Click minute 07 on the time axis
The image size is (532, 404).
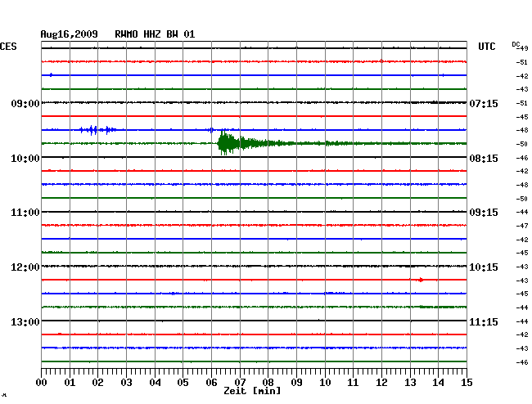240,382
